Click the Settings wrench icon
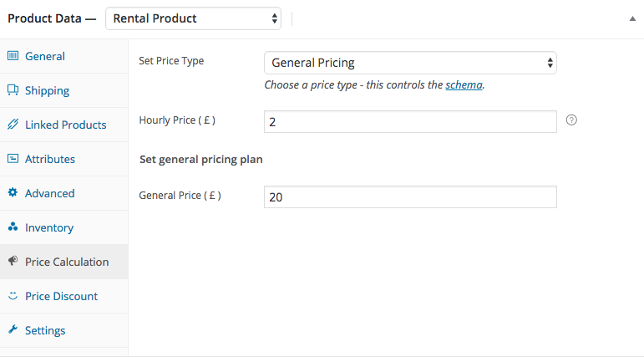Viewport: 644px width, 357px height. coord(13,330)
